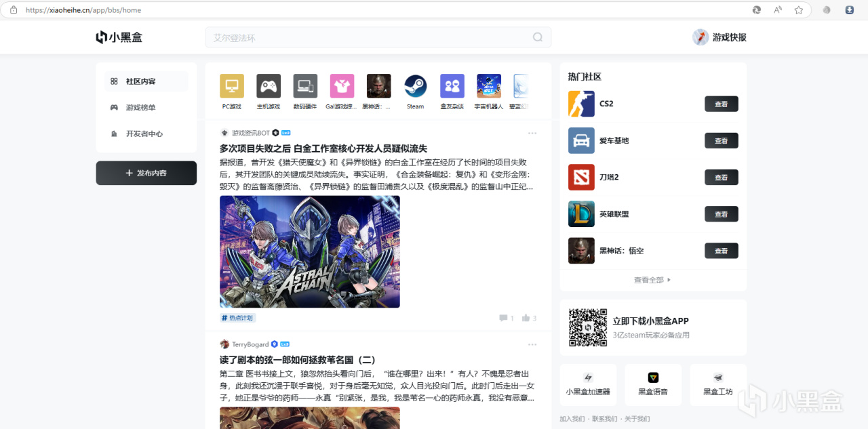Viewport: 868px width, 429px height.
Task: Open the 宇宙机器人 community icon
Action: point(489,86)
